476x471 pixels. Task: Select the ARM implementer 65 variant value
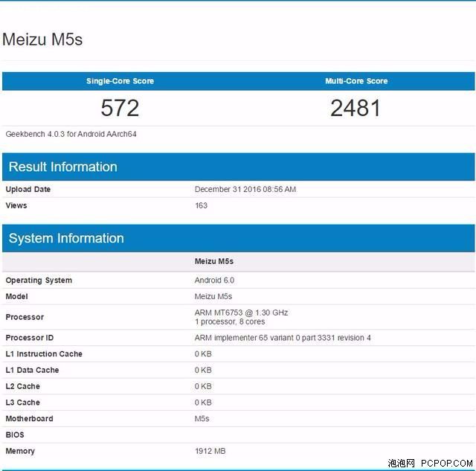coord(283,338)
